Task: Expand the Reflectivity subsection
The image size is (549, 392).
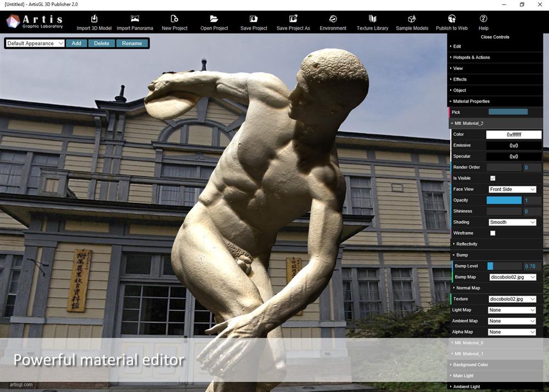Action: coord(496,244)
